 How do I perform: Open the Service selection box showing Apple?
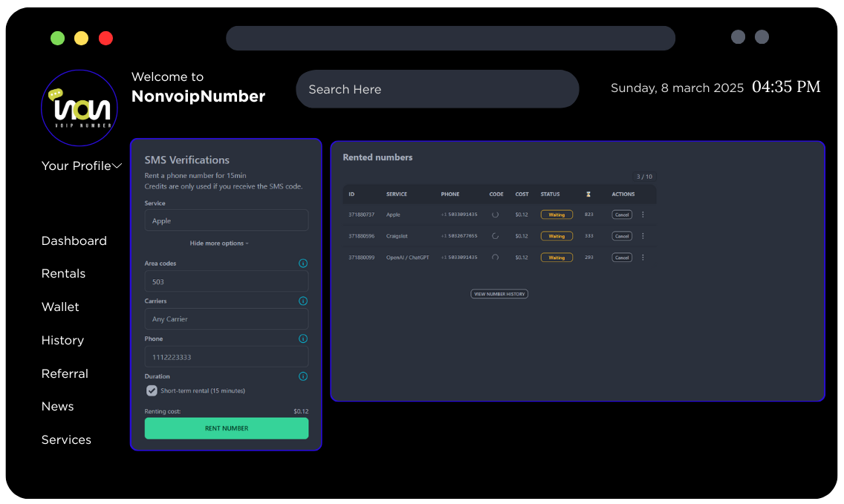tap(226, 220)
